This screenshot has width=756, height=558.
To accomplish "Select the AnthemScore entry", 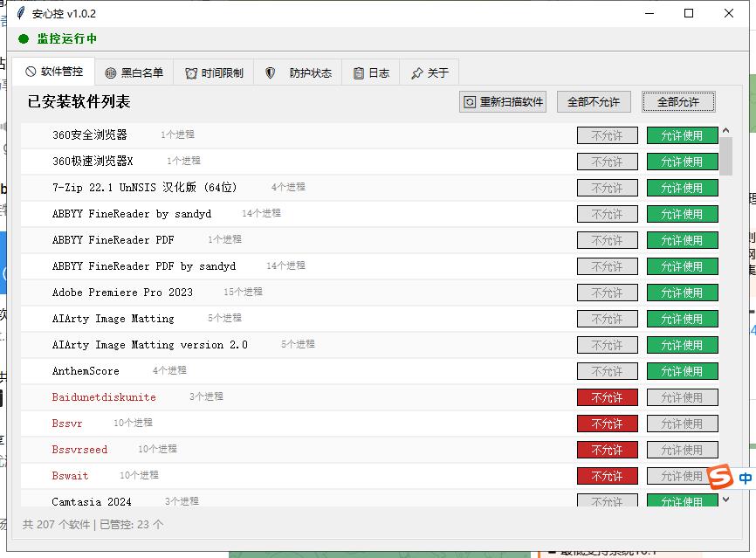I will pyautogui.click(x=86, y=371).
